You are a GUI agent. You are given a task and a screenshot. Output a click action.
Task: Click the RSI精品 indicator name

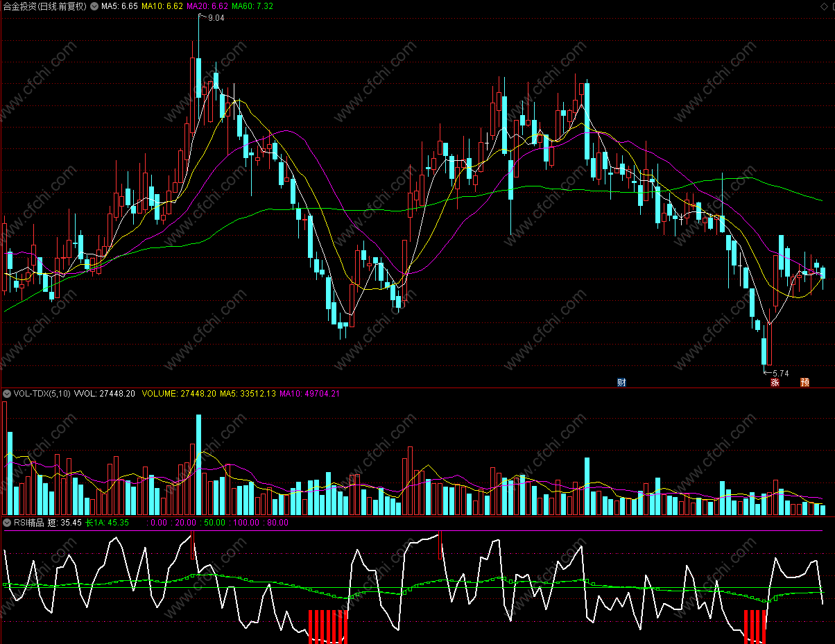click(x=29, y=522)
